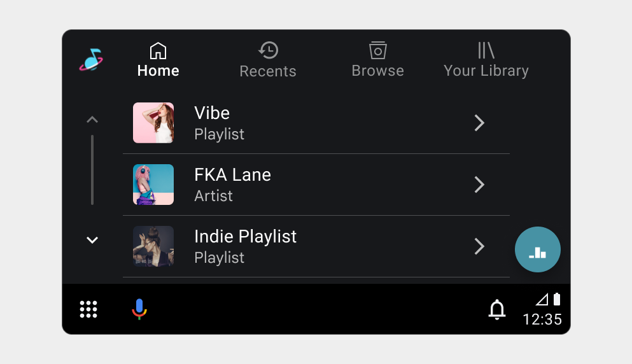
Task: Open the Your Library tab label
Action: pos(486,71)
